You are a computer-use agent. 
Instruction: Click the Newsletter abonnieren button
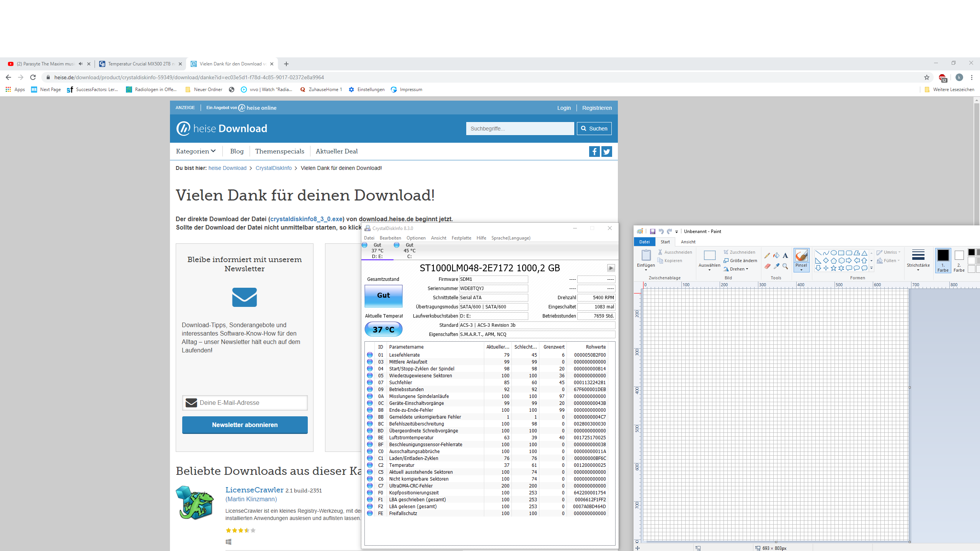tap(245, 425)
